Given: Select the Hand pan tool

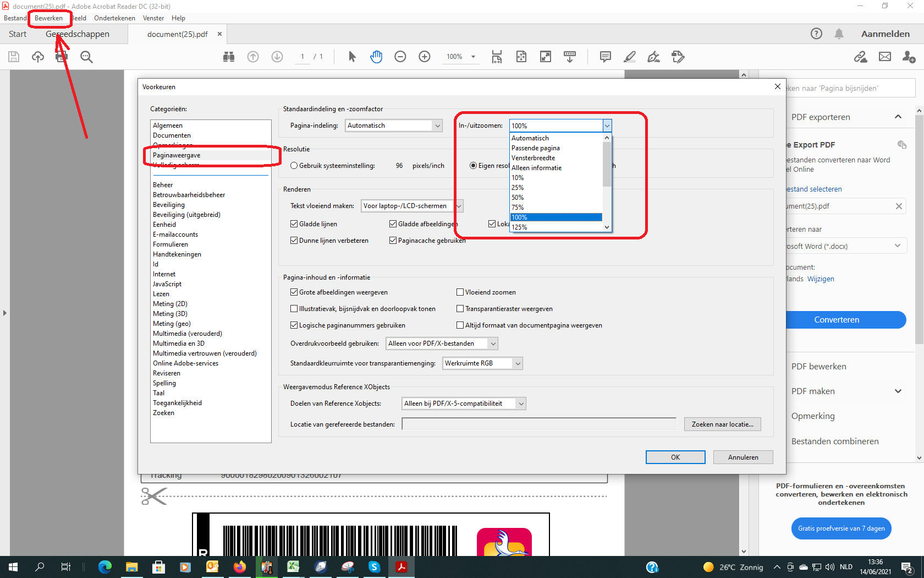Looking at the screenshot, I should (376, 57).
